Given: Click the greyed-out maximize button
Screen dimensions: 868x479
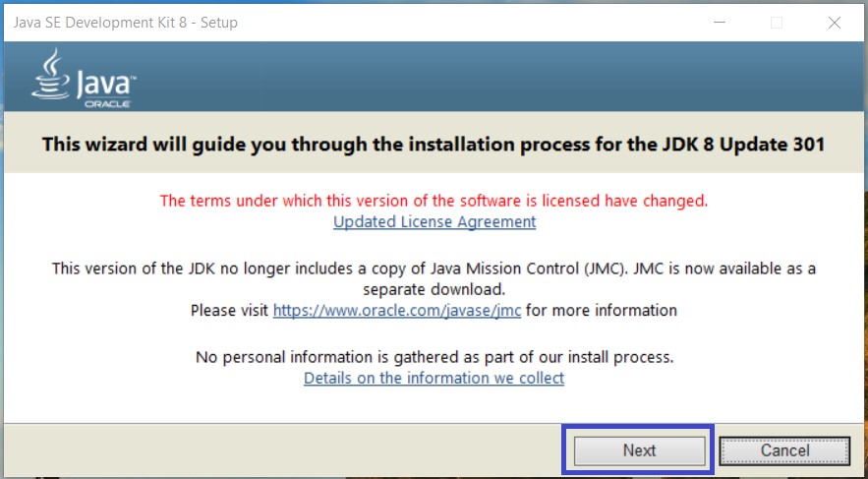Looking at the screenshot, I should (777, 22).
